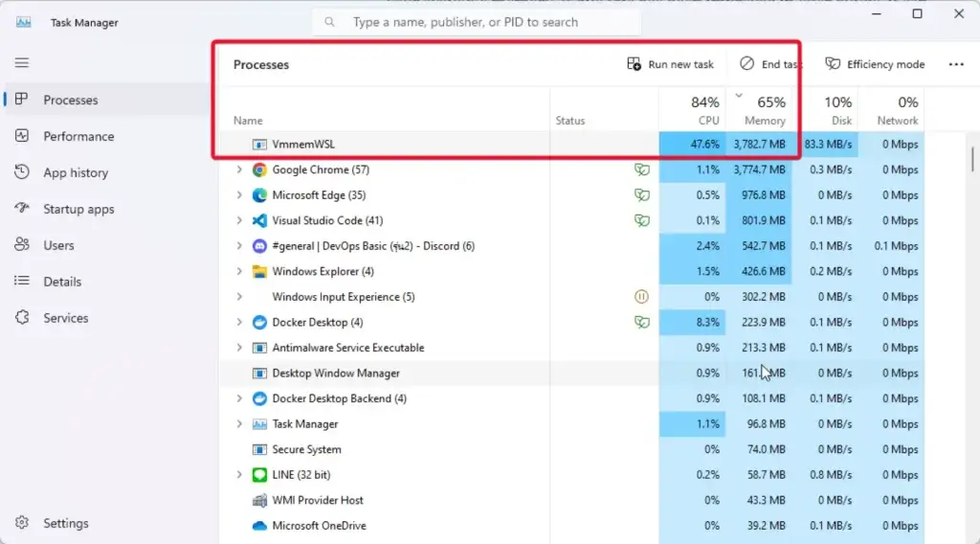Select the Secure System process name

point(306,449)
